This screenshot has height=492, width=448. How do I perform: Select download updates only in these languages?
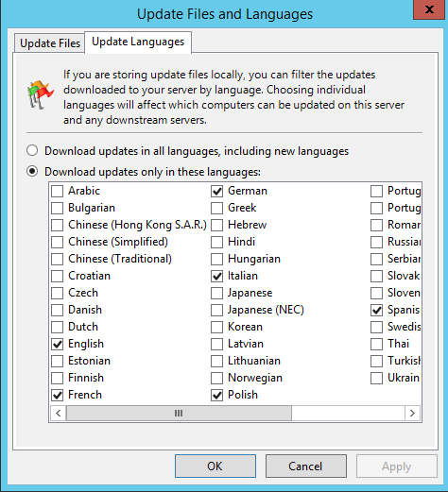tap(32, 172)
